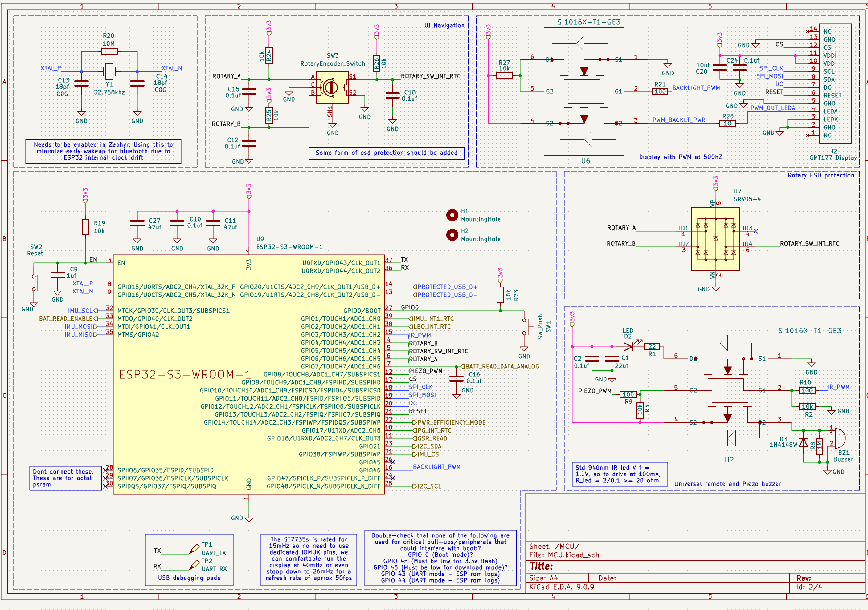This screenshot has width=868, height=610.
Task: Select the TP1 UART_TX test point
Action: [194, 549]
